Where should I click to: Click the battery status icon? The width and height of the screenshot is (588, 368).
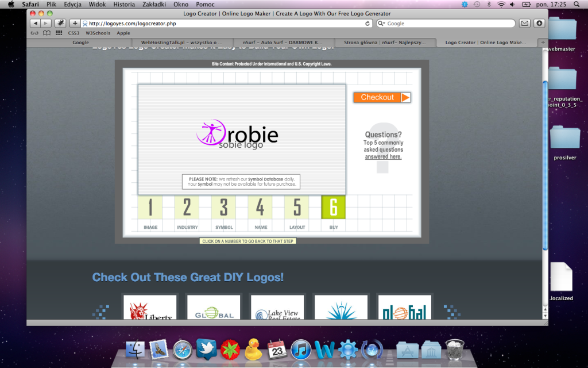pyautogui.click(x=526, y=4)
